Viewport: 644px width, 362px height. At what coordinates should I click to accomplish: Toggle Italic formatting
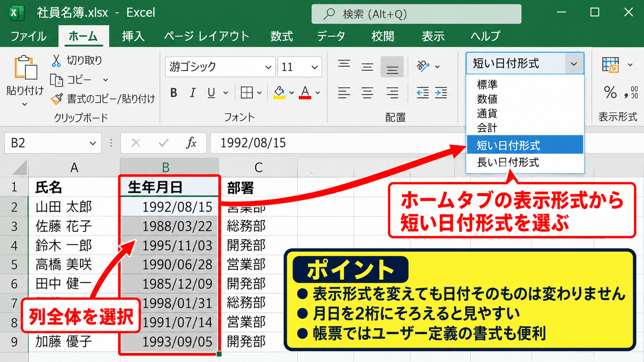pyautogui.click(x=193, y=93)
